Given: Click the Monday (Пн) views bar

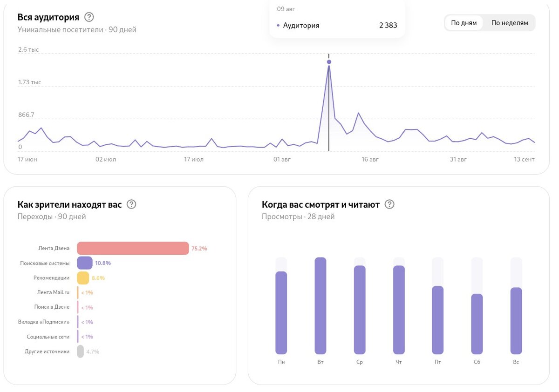Looking at the screenshot, I should point(281,313).
